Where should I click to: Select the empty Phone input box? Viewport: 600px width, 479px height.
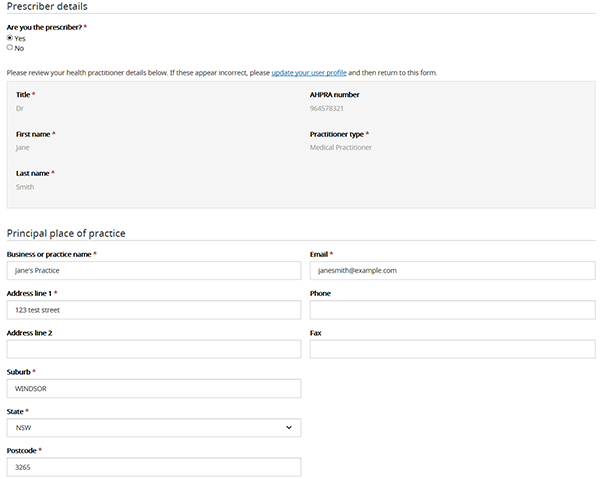(x=452, y=310)
